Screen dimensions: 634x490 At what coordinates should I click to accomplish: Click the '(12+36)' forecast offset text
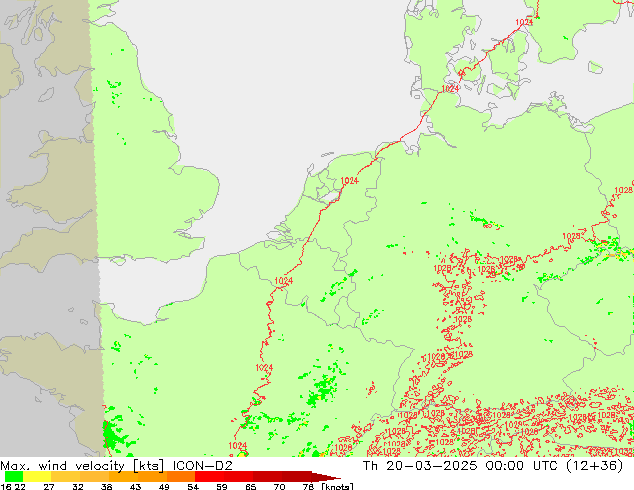pos(594,466)
